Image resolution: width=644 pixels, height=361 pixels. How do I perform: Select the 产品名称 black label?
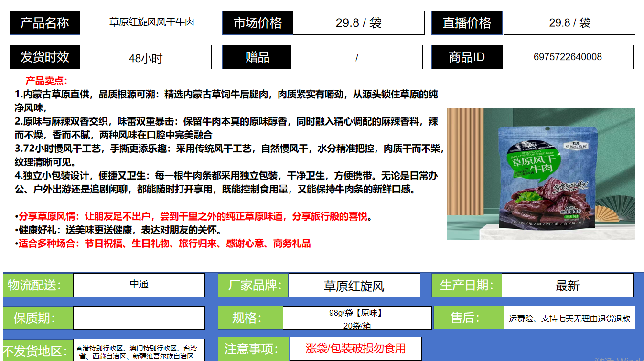(45, 23)
